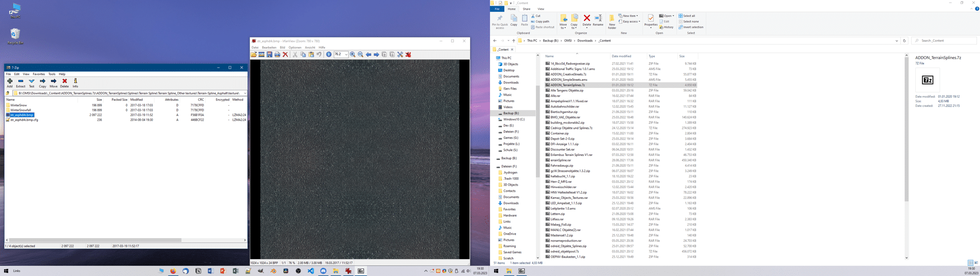Click the zoom in magnifier in IrfanView
The image size is (980, 276).
point(352,55)
